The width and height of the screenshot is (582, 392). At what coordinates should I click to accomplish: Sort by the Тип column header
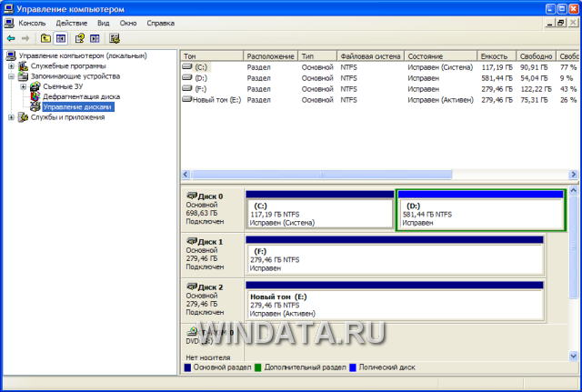tap(317, 56)
